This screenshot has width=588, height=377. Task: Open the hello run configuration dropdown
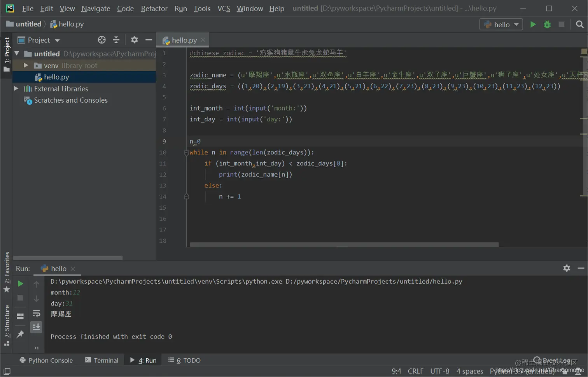(501, 25)
